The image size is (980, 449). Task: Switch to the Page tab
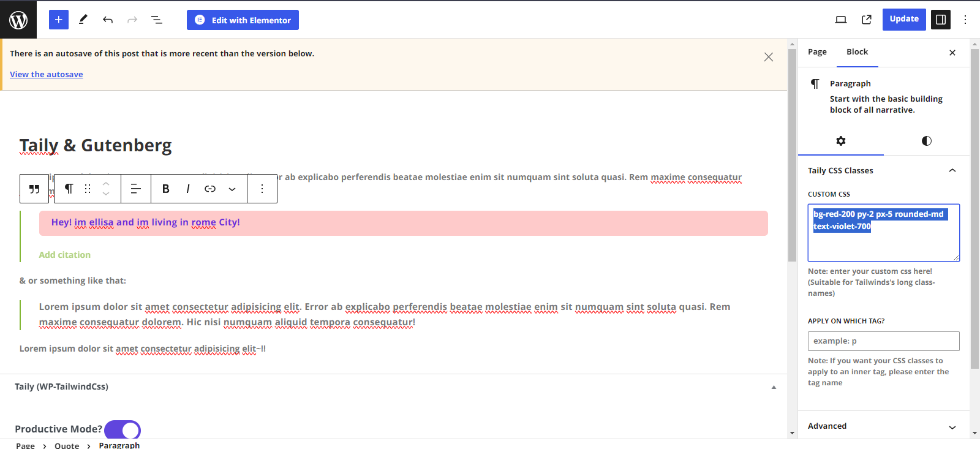(x=817, y=52)
